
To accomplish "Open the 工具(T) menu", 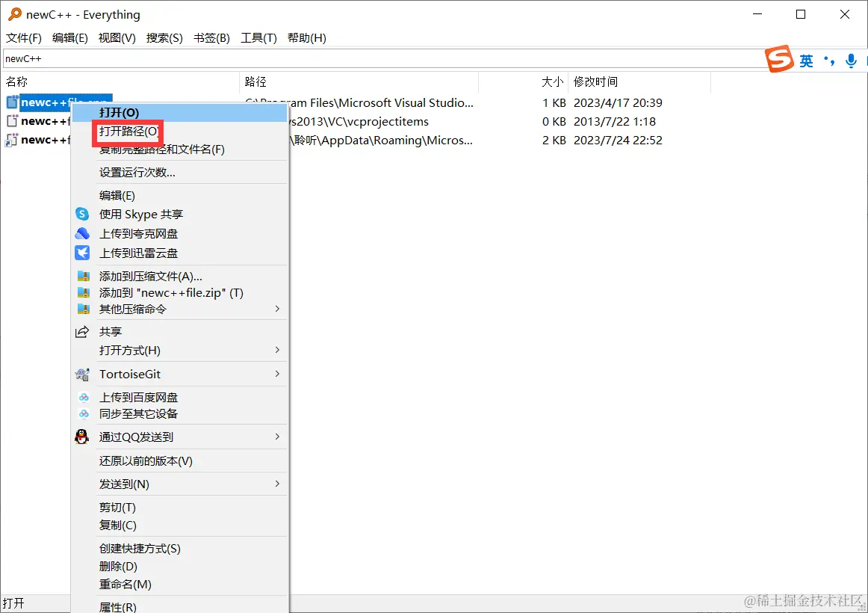I will pyautogui.click(x=258, y=37).
